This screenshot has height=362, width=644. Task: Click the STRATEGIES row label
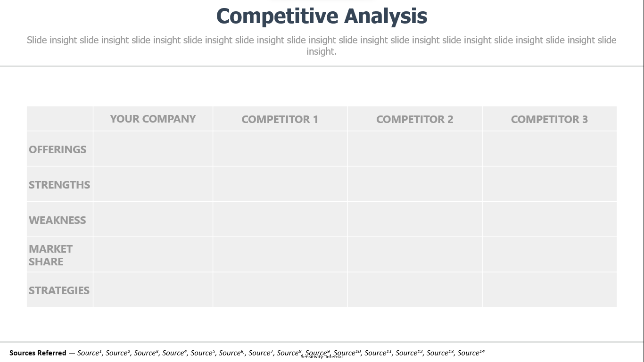click(59, 290)
